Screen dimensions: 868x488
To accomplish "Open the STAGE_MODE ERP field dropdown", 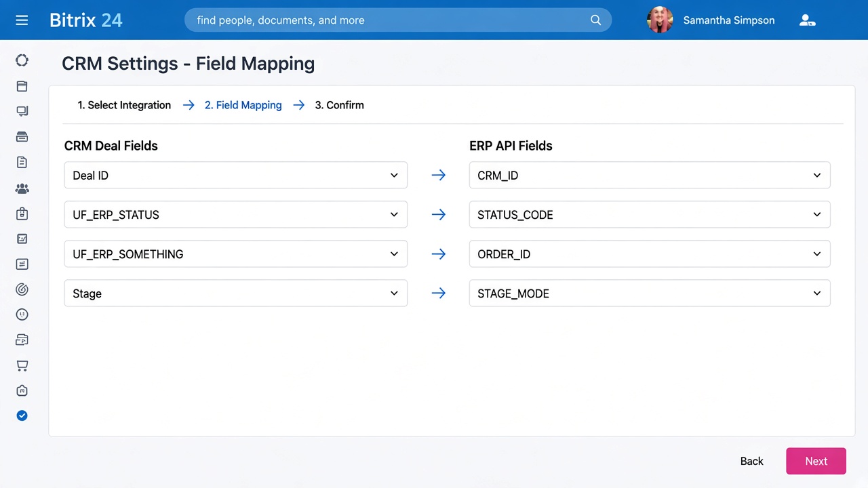I will click(x=650, y=293).
